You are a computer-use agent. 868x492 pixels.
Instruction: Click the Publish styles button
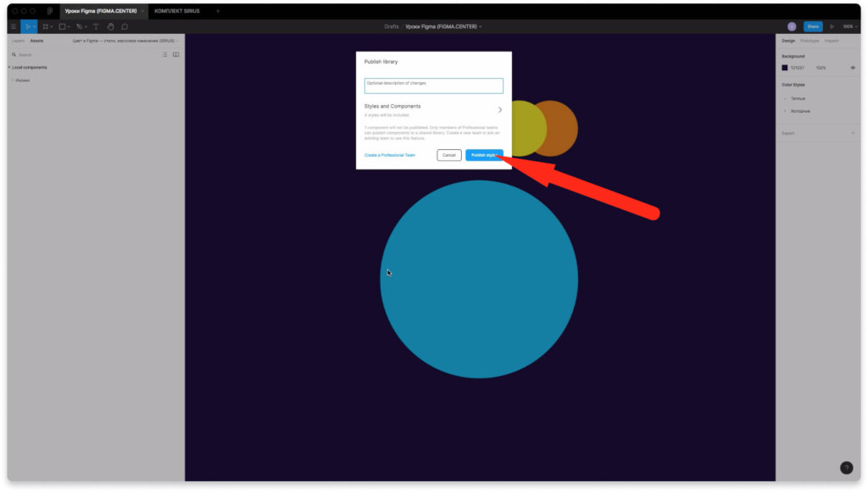point(484,155)
